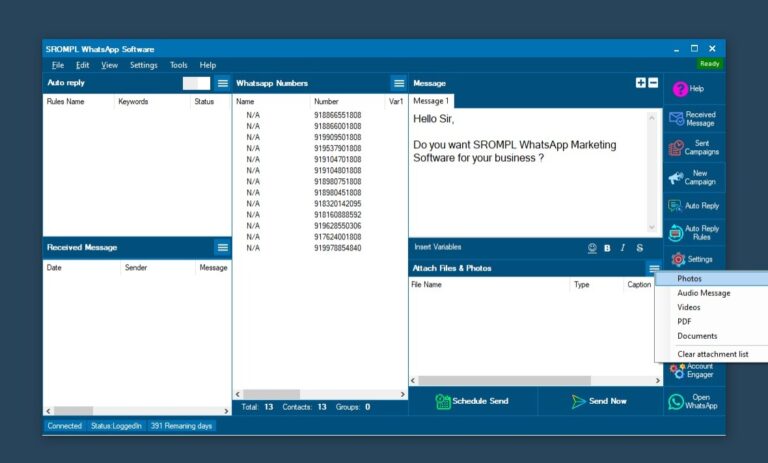Open the Help button in sidebar
The width and height of the screenshot is (768, 463).
[x=690, y=89]
